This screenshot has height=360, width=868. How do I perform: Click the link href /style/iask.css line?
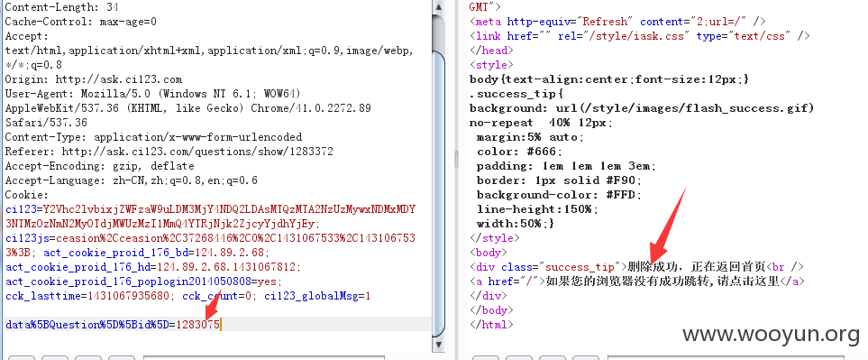(x=640, y=36)
